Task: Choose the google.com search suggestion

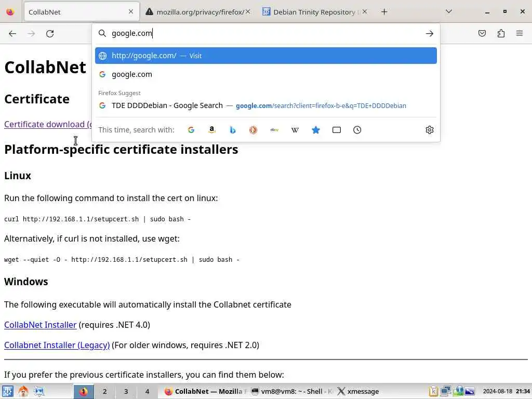Action: click(x=266, y=74)
